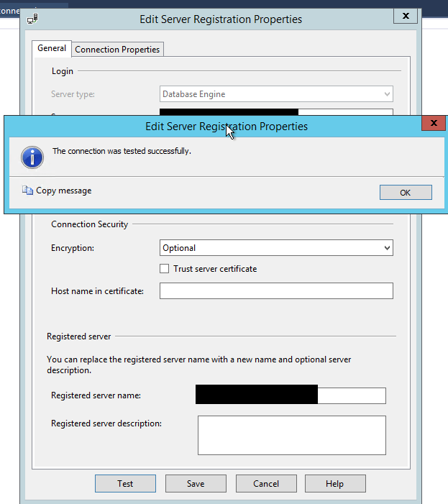This screenshot has height=504, width=448.
Task: Close the Edit Server Registration Properties dialog
Action: coord(406,16)
